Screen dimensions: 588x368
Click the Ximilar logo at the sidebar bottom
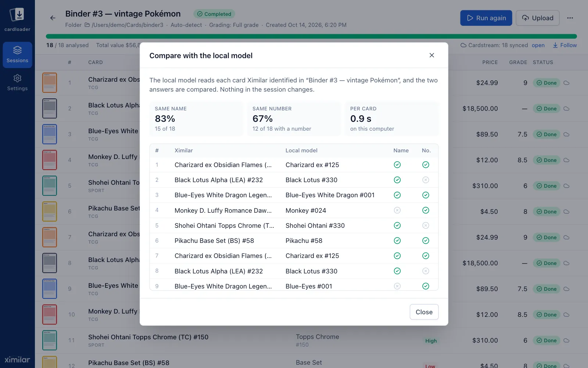[x=17, y=360]
